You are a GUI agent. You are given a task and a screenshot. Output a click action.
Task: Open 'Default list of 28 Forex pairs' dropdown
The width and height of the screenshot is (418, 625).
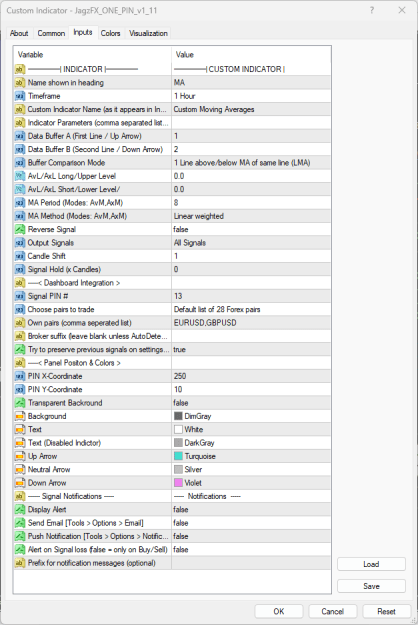click(x=251, y=310)
